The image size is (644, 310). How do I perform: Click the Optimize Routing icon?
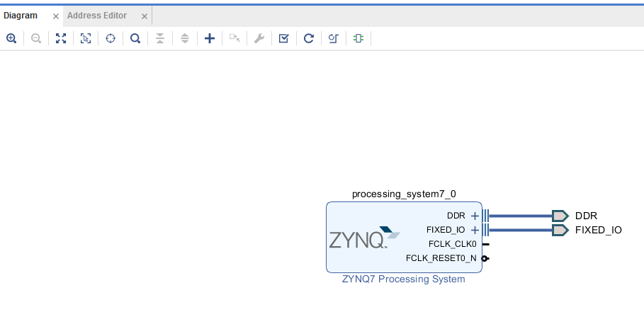coord(334,38)
